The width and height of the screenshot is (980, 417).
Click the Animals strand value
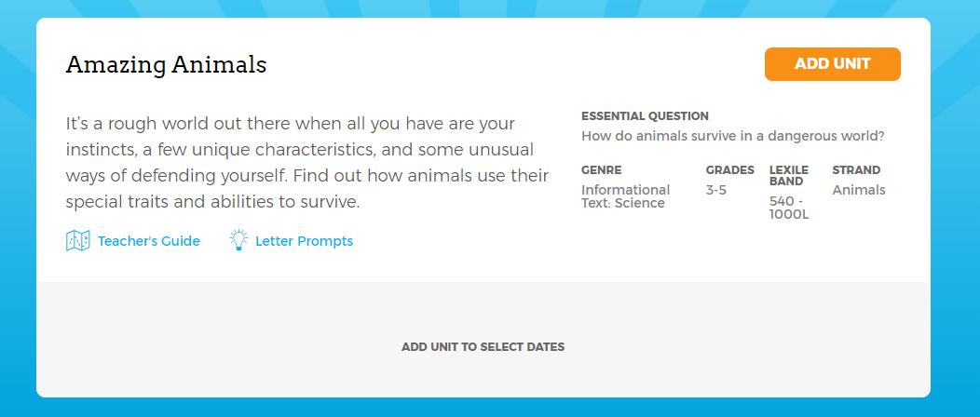click(859, 190)
